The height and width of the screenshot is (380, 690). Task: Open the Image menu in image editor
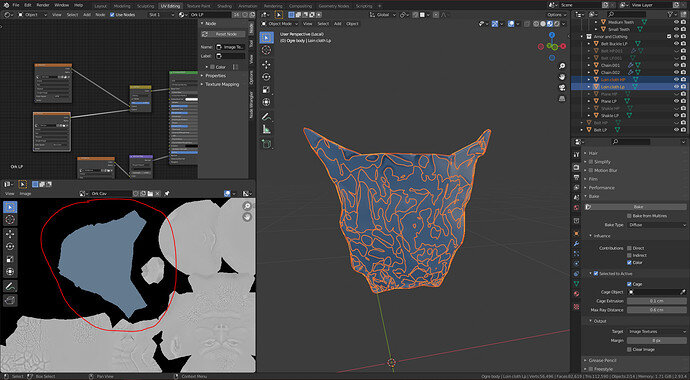pos(26,194)
